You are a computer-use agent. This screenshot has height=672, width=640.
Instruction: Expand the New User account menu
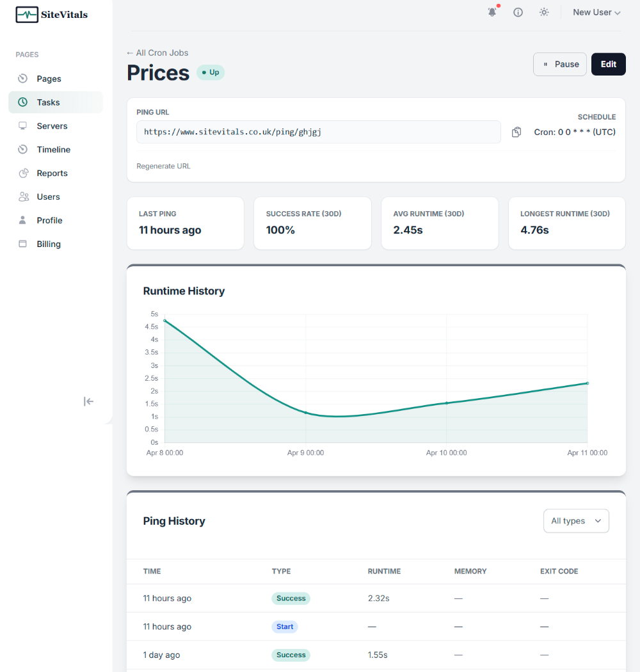point(596,12)
